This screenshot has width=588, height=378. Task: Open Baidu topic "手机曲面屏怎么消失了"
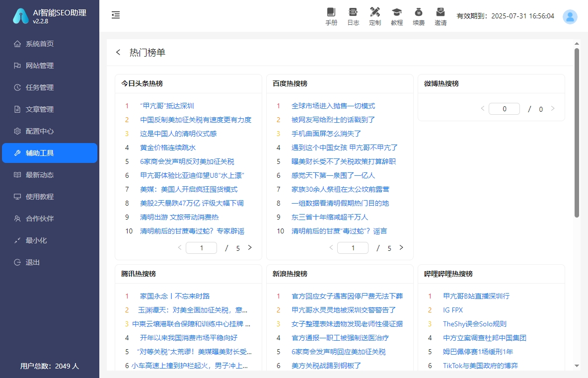tap(326, 134)
